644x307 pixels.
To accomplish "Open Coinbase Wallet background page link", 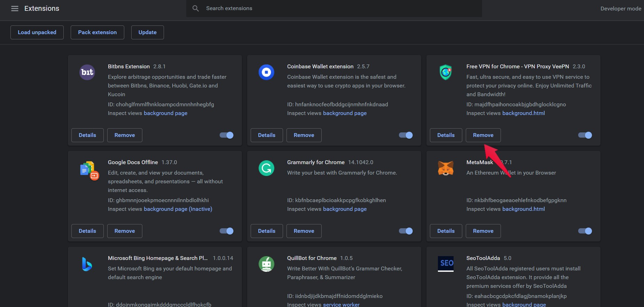I will (x=345, y=113).
